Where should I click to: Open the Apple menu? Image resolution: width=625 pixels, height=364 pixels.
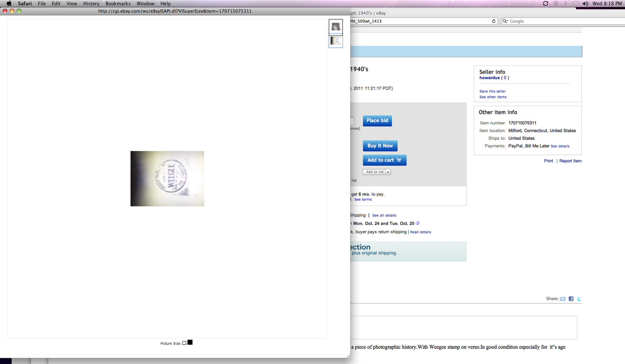point(9,4)
